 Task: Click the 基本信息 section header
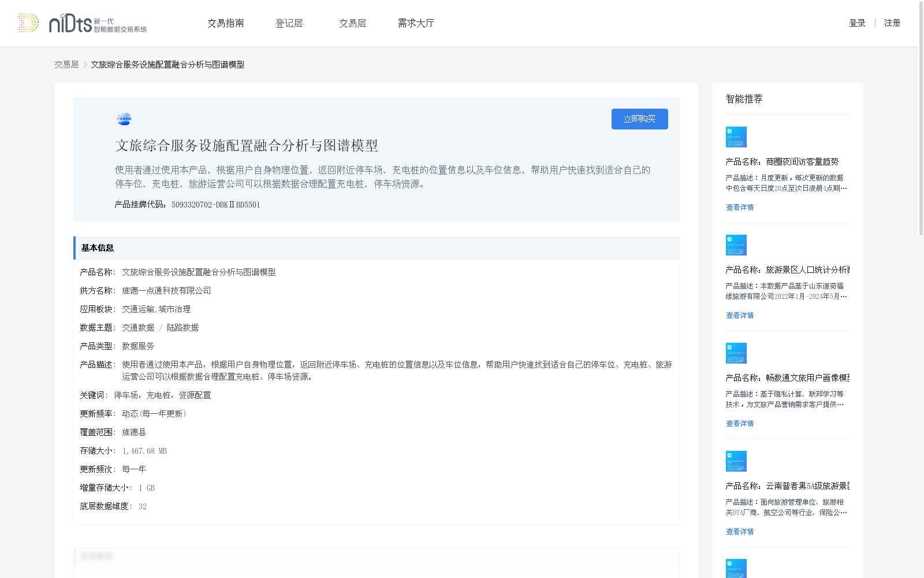click(x=377, y=248)
